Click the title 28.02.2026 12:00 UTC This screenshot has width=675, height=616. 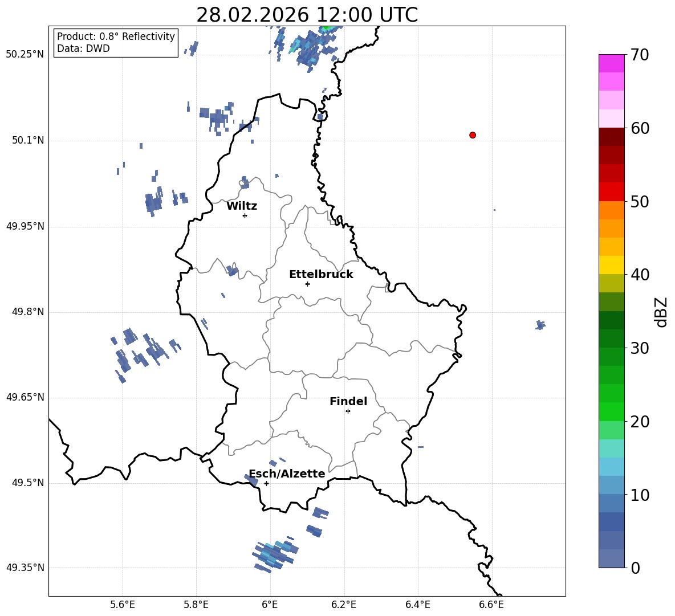307,15
